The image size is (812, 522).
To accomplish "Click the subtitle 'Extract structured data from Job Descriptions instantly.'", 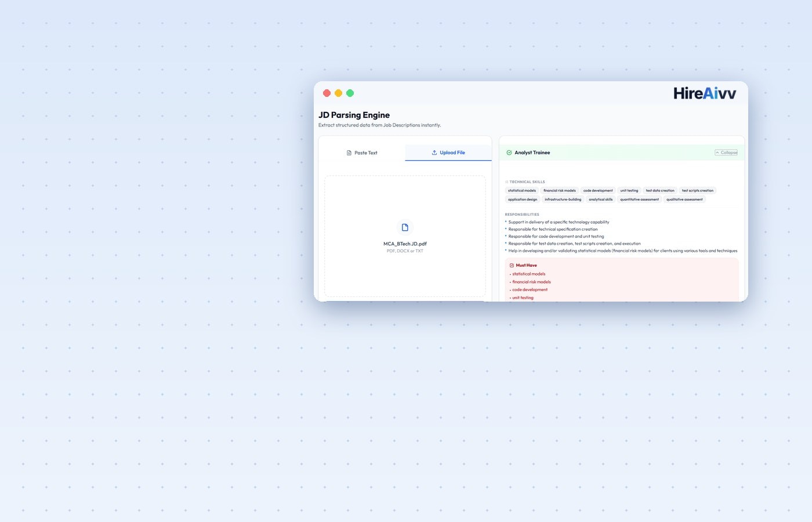I will [379, 125].
